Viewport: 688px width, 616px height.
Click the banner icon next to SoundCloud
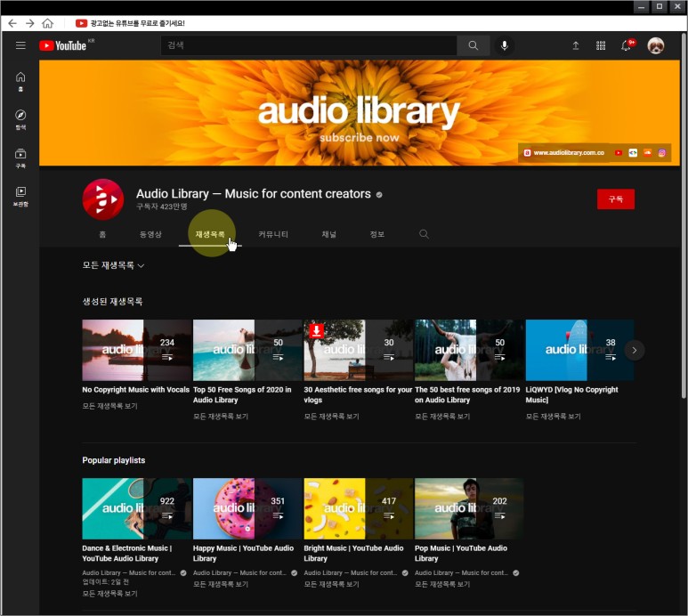pos(633,153)
